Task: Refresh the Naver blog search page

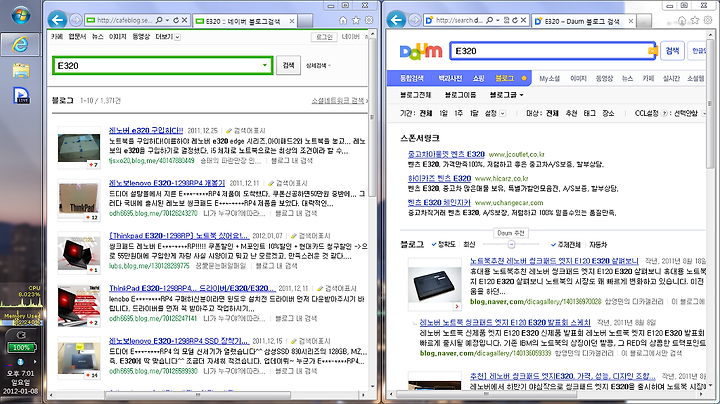Action: 176,20
